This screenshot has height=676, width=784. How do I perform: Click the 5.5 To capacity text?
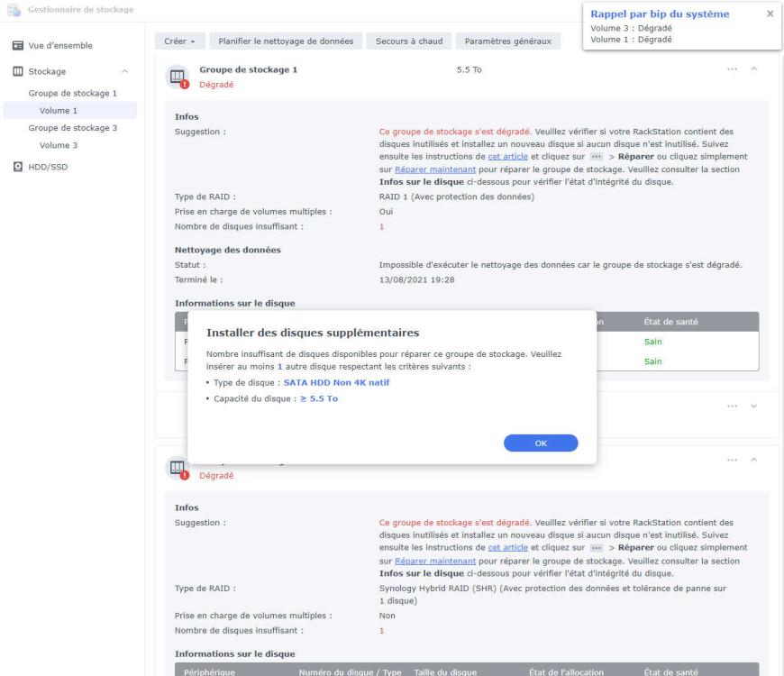click(469, 70)
